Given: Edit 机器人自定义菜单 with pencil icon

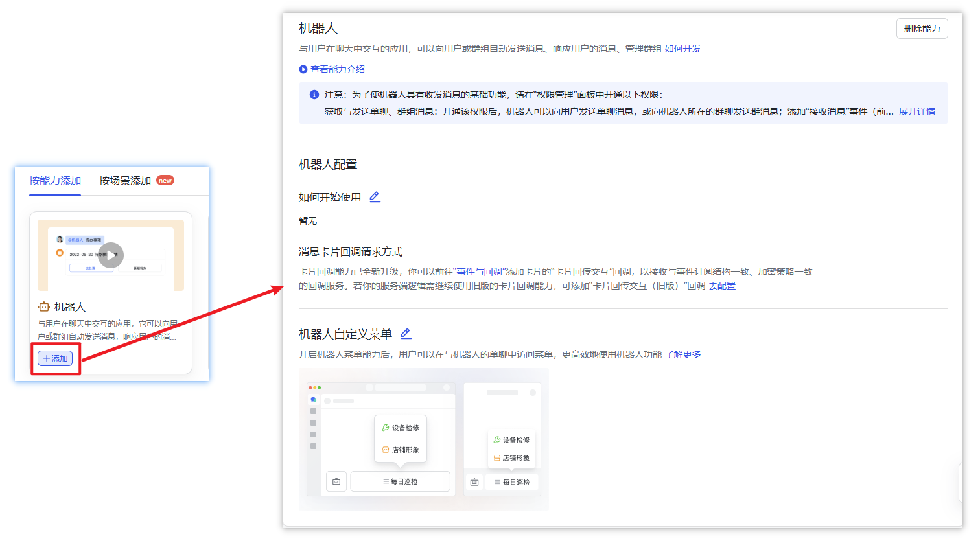Looking at the screenshot, I should coord(406,334).
